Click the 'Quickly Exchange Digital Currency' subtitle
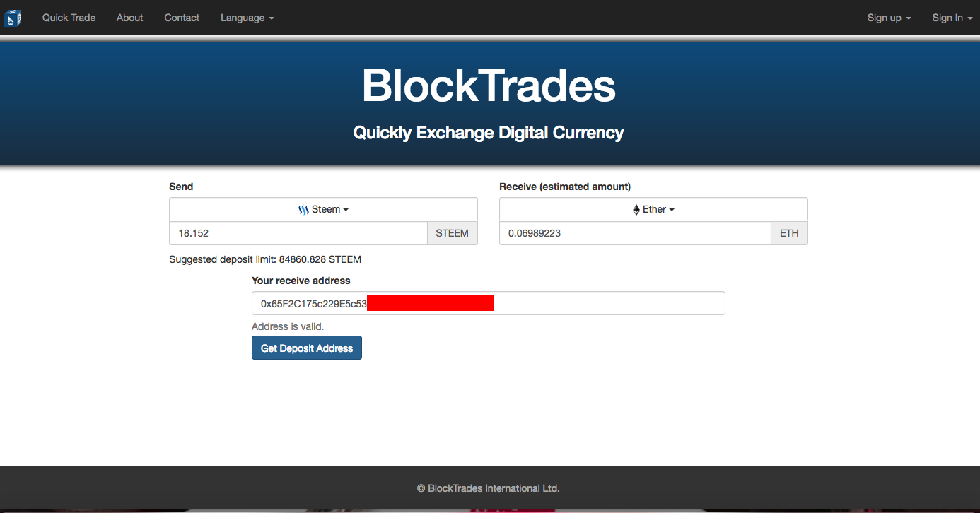This screenshot has height=513, width=980. (489, 133)
